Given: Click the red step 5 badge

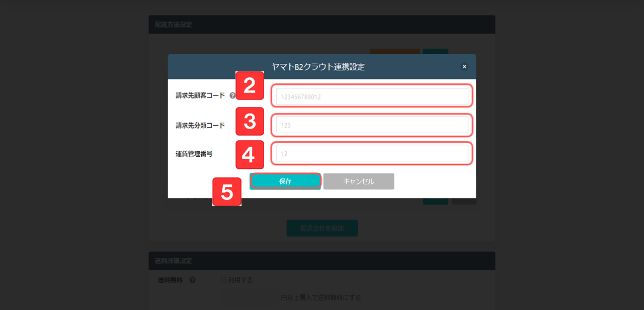Looking at the screenshot, I should point(227,192).
